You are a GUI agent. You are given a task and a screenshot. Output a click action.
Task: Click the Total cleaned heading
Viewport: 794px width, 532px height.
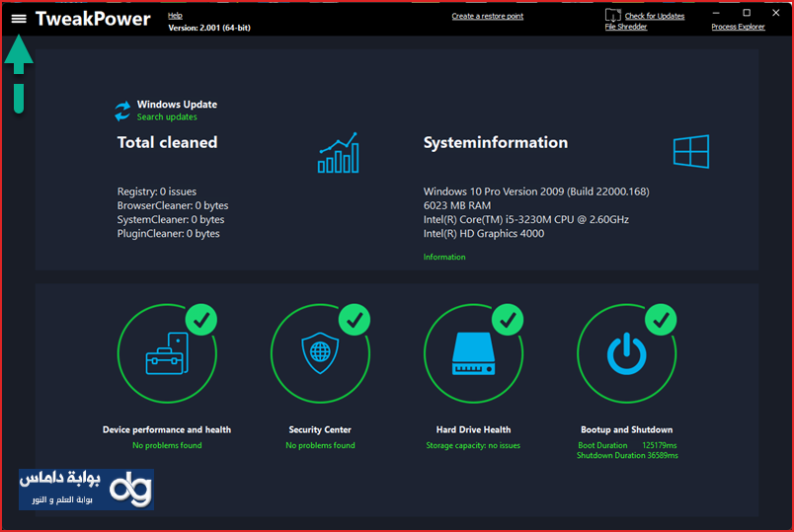tap(167, 142)
